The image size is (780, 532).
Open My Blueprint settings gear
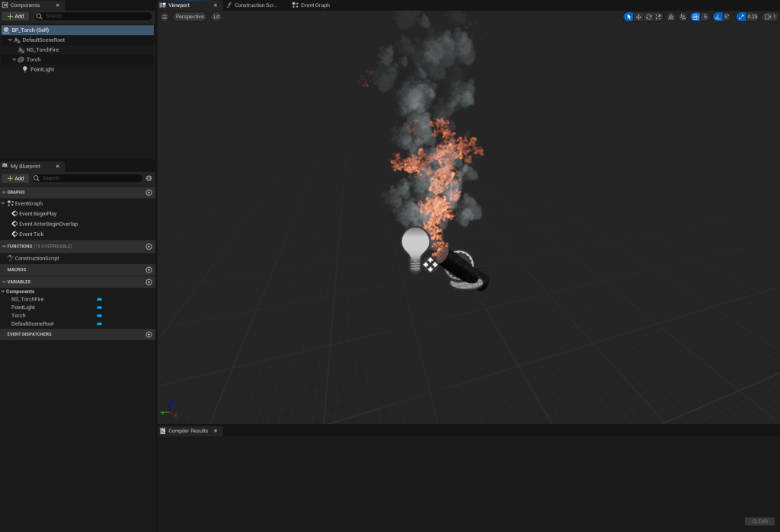149,178
